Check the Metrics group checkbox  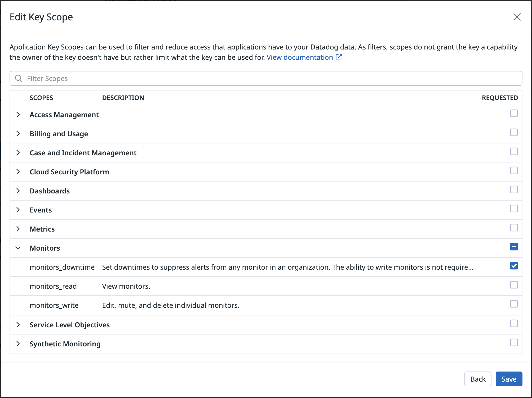click(x=514, y=228)
